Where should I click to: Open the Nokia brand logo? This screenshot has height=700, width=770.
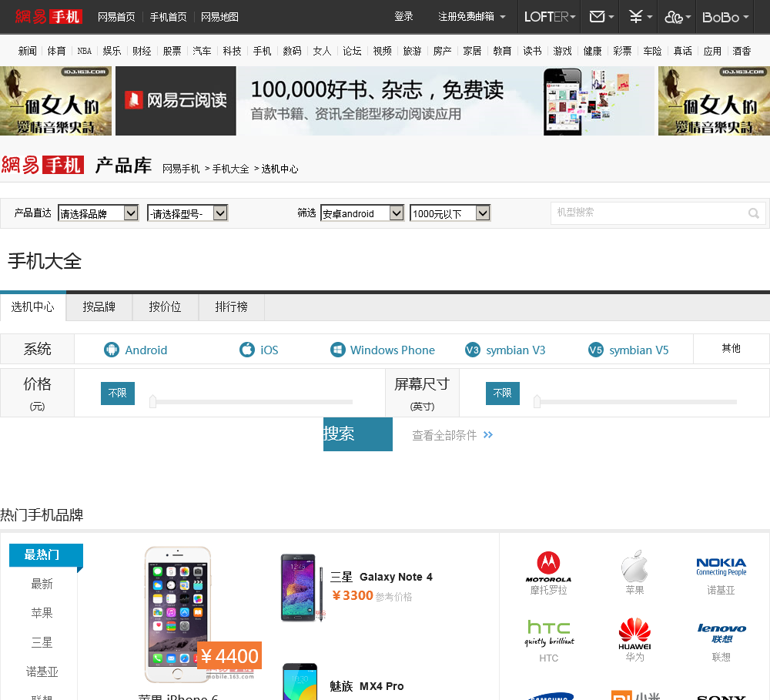click(x=721, y=566)
